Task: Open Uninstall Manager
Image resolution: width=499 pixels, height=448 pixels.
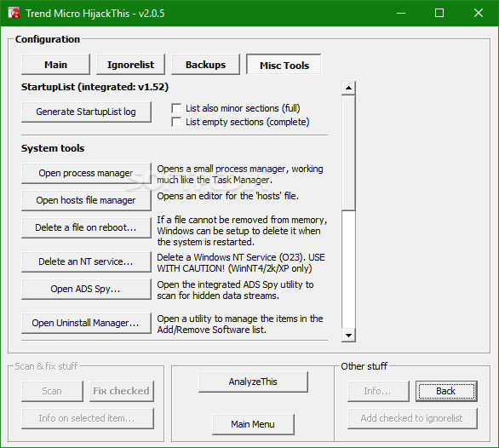Action: pyautogui.click(x=86, y=323)
